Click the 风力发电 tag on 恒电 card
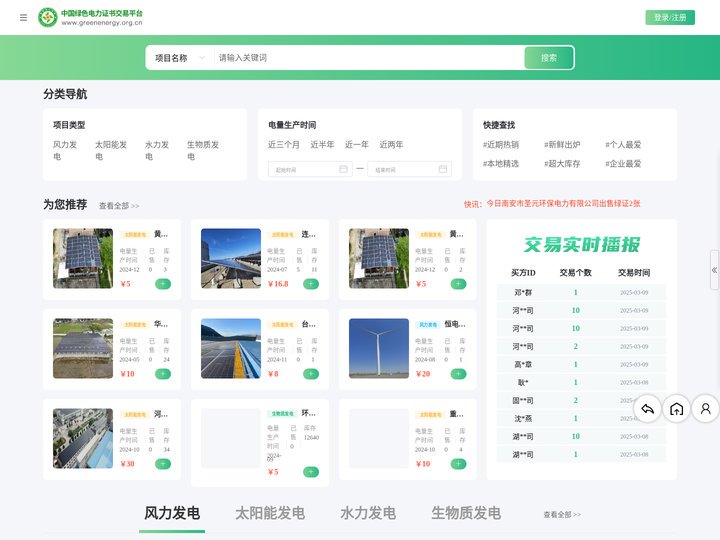Viewport: 720px width, 540px height. point(428,325)
